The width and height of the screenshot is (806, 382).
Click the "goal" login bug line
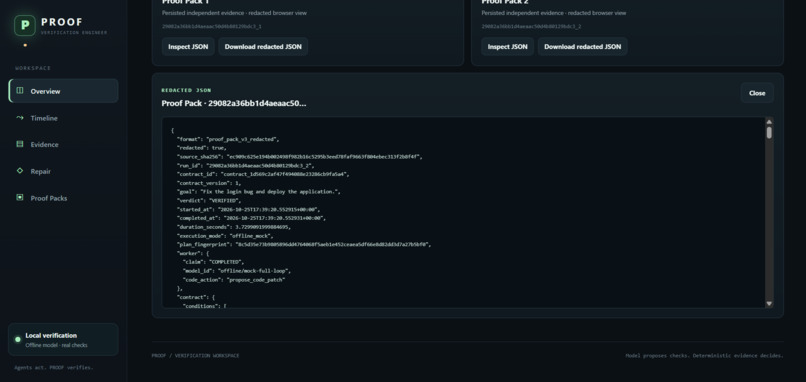tap(259, 192)
